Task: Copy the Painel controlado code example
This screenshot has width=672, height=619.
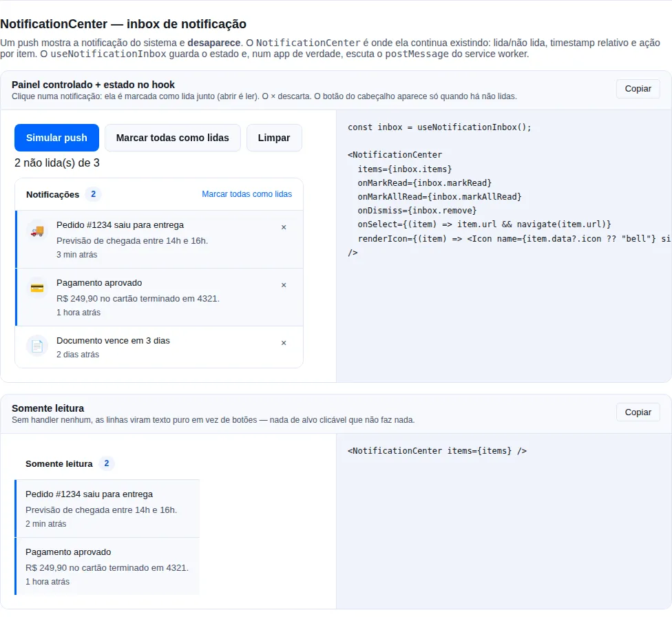Action: tap(638, 89)
